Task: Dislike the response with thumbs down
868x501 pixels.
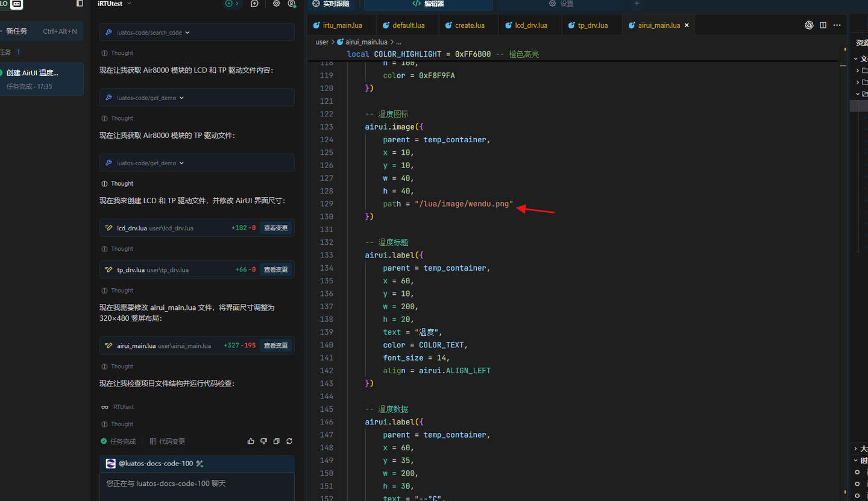Action: click(x=263, y=441)
